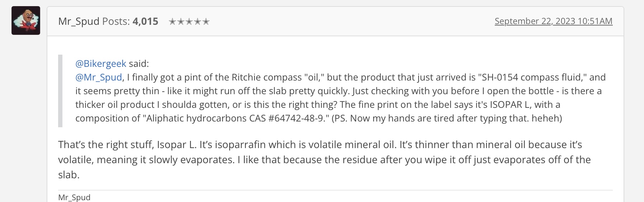Click the second rating star
The width and height of the screenshot is (644, 202).
(181, 22)
